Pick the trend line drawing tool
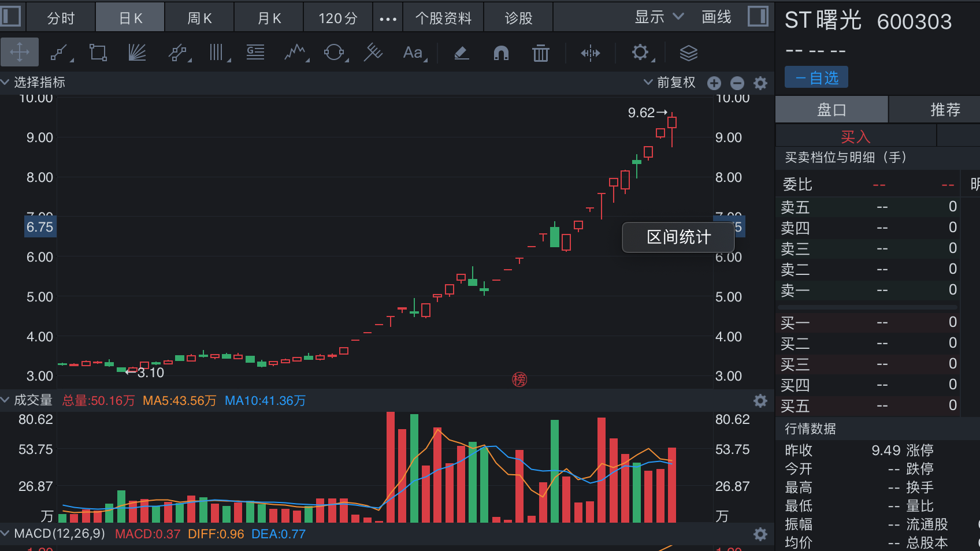Viewport: 980px width, 551px height. (60, 53)
